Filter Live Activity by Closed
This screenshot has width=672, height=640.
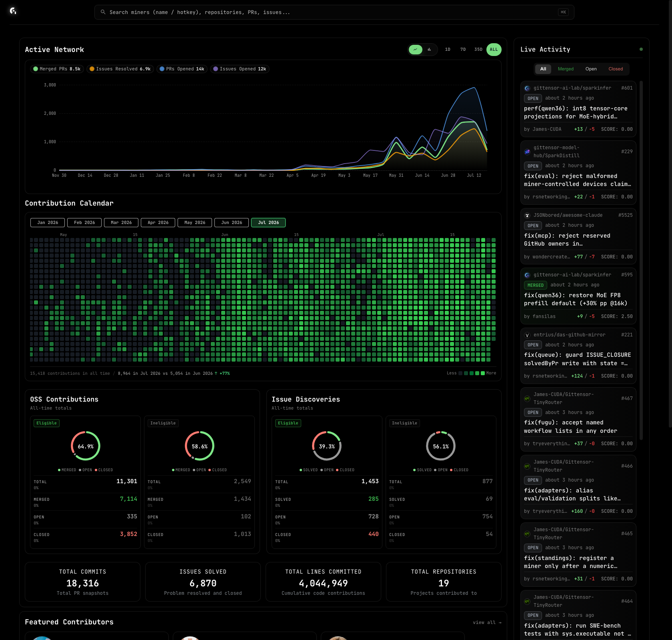coord(616,69)
